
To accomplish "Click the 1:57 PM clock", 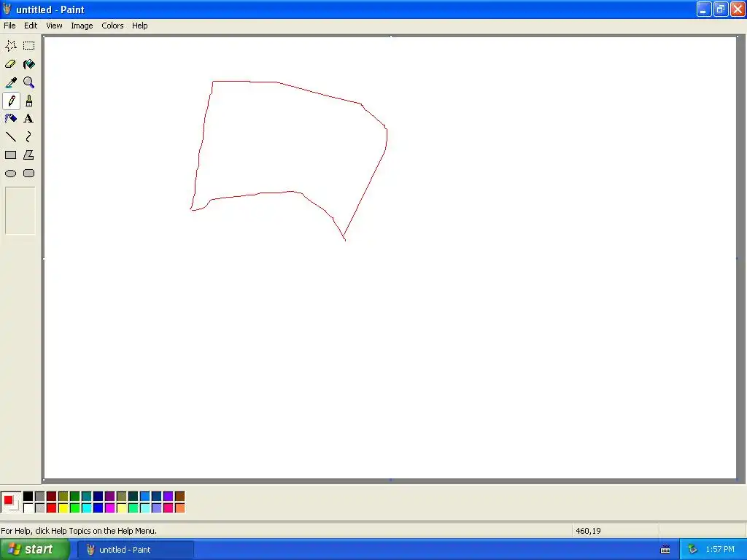I will click(x=720, y=550).
